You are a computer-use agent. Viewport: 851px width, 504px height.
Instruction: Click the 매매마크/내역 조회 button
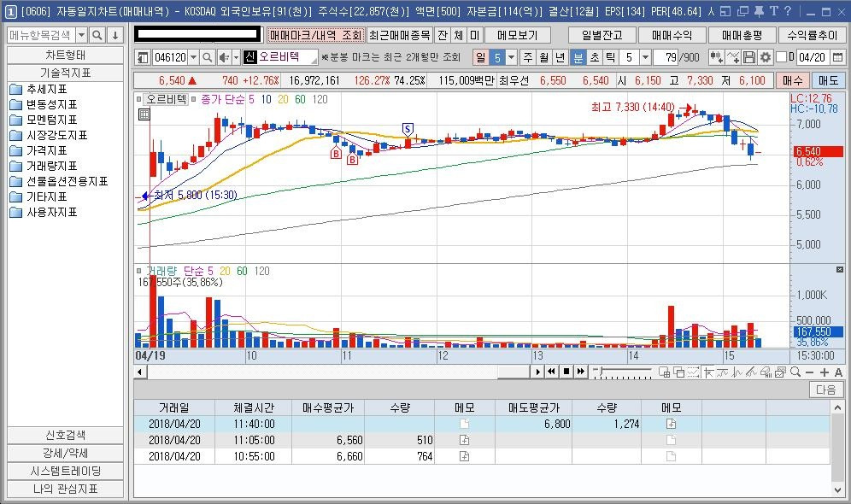(315, 35)
